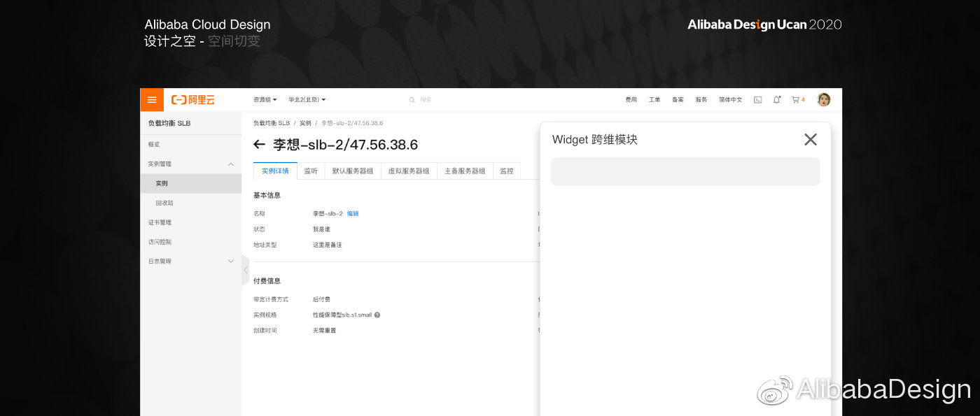980x416 pixels.
Task: Click the gray placeholder box in Widget panel
Action: (x=685, y=171)
